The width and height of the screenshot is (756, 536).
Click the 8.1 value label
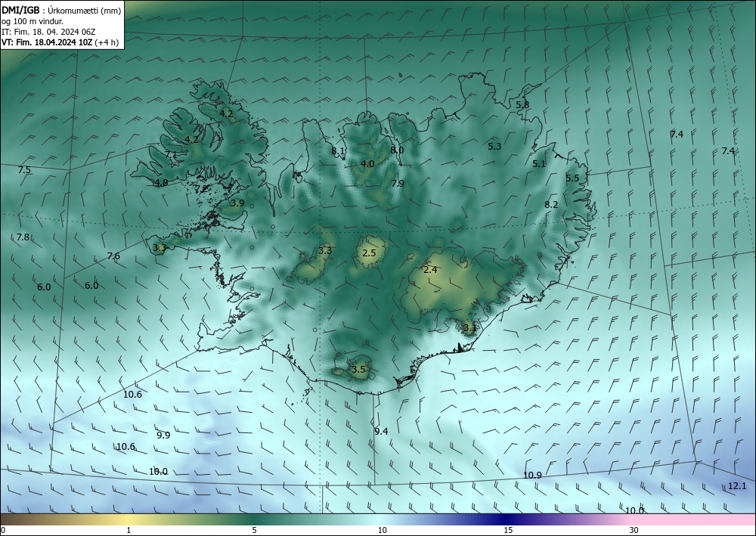coord(338,151)
